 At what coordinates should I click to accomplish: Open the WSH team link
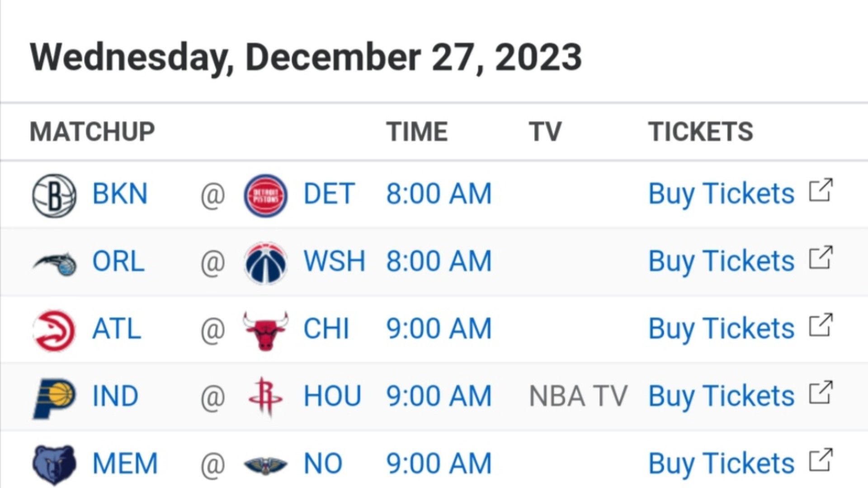tap(334, 261)
